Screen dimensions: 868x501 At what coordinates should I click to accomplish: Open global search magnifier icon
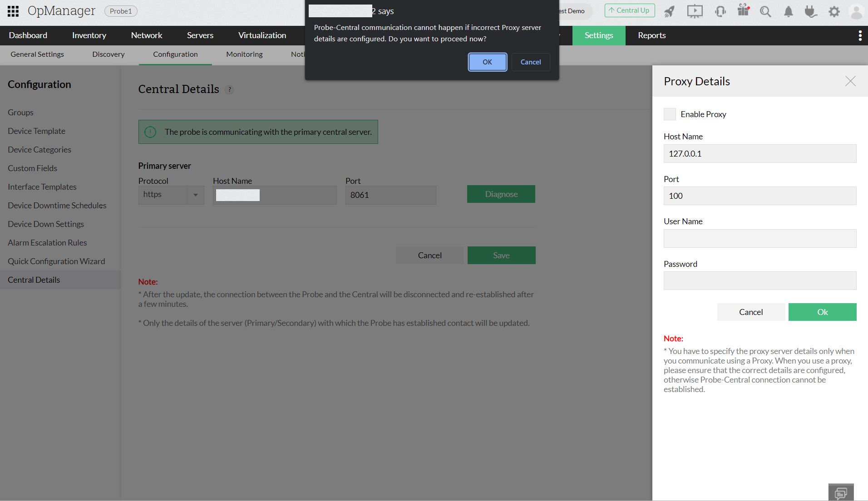click(765, 11)
